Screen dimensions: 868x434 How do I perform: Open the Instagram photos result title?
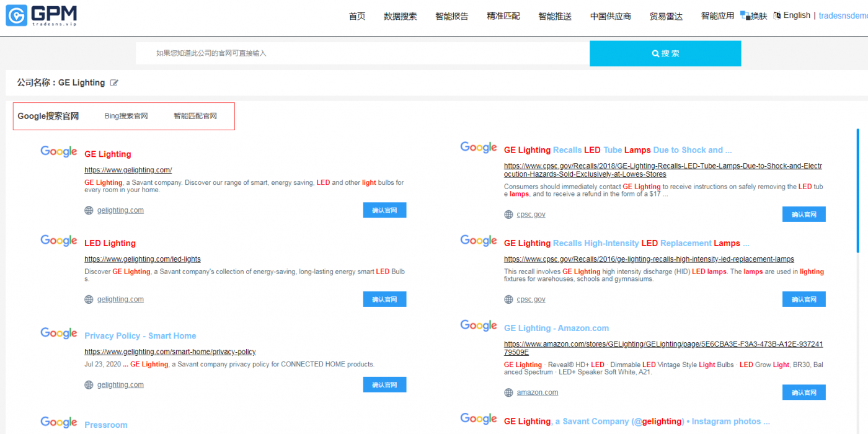(x=637, y=422)
